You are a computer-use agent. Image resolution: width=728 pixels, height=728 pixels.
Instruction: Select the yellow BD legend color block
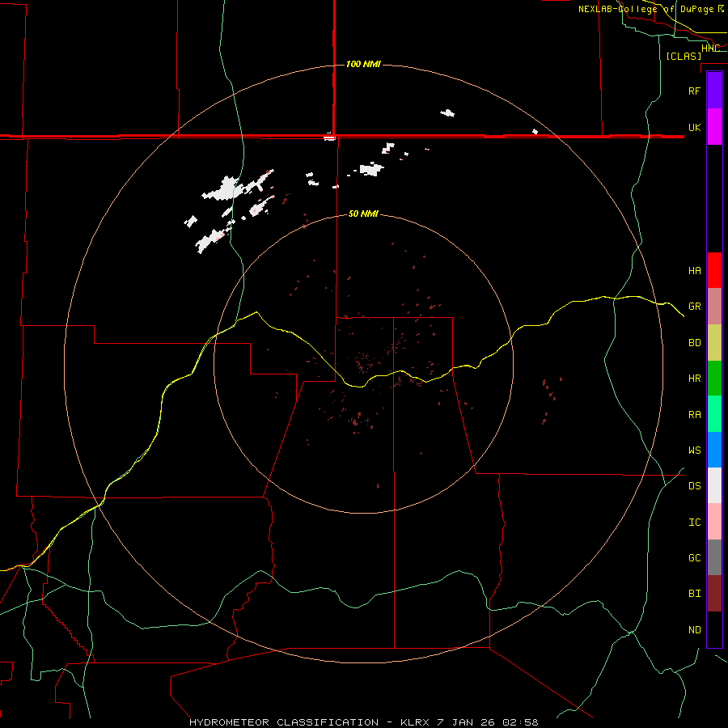[x=714, y=343]
